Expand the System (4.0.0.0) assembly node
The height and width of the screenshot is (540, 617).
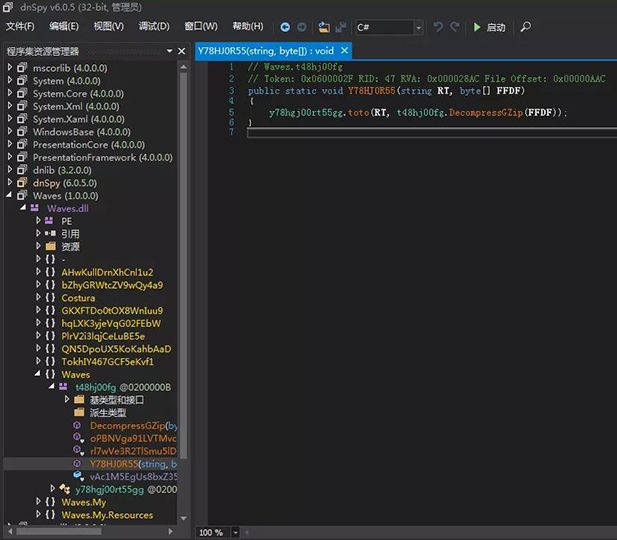point(10,80)
